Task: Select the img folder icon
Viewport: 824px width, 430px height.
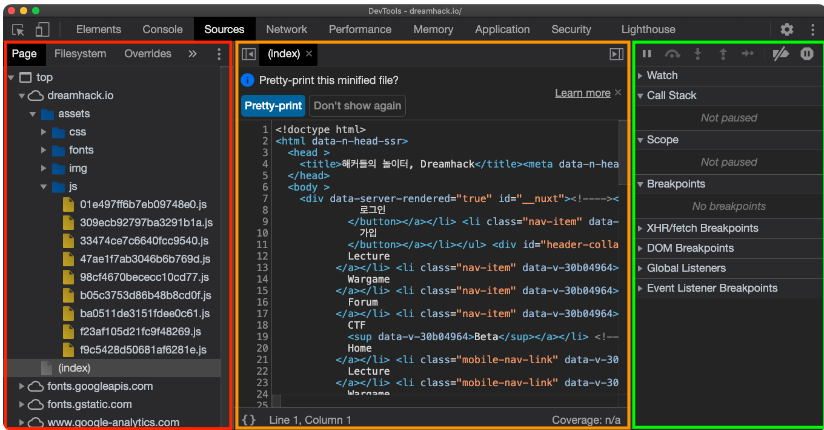Action: [58, 169]
